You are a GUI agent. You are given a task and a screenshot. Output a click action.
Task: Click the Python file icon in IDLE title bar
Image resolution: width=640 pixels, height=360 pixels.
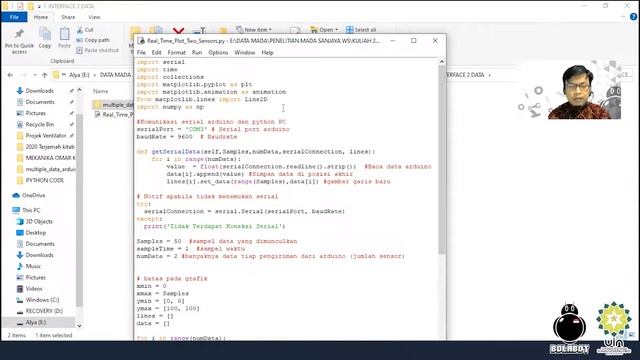pyautogui.click(x=141, y=41)
